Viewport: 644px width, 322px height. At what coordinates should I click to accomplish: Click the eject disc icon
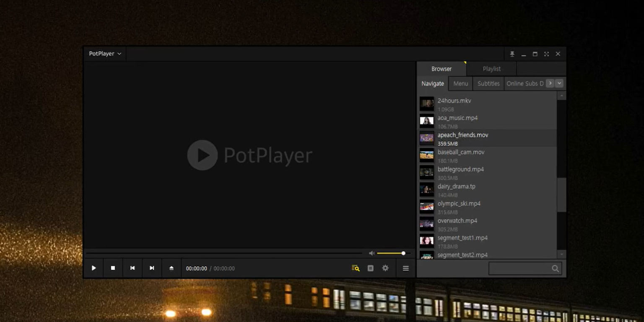point(171,268)
